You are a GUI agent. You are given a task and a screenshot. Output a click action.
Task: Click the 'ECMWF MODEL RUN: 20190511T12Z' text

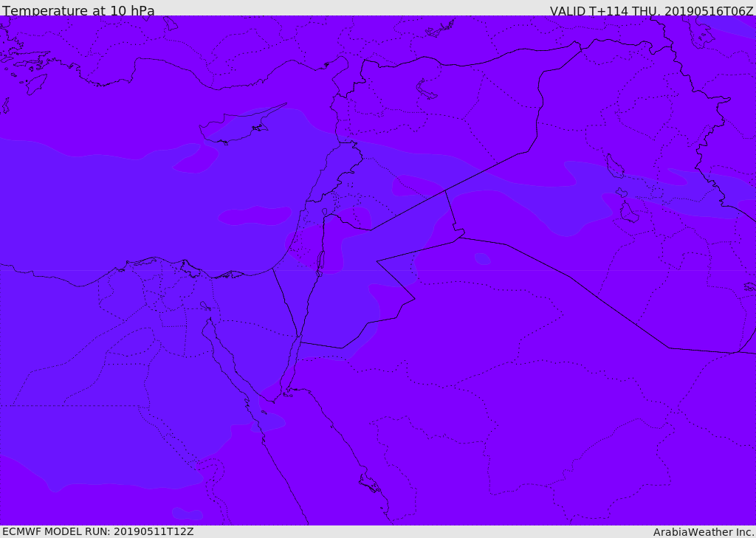pyautogui.click(x=98, y=532)
